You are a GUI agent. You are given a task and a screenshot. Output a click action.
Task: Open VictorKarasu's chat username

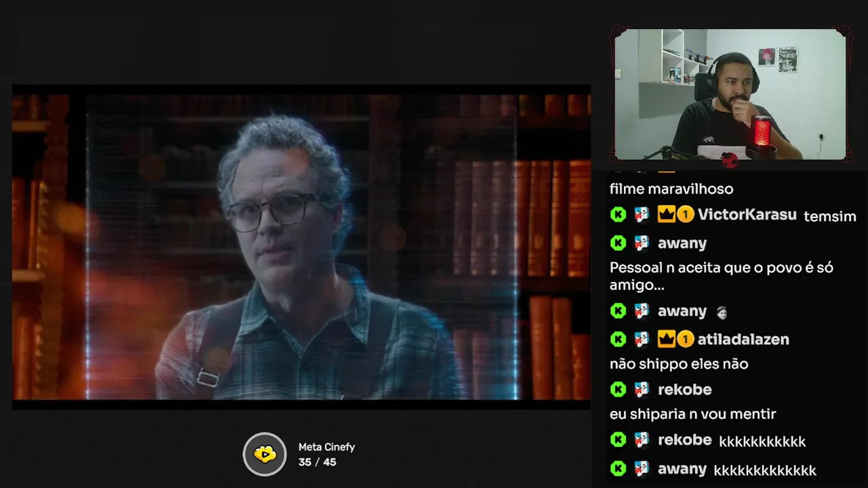click(x=747, y=215)
